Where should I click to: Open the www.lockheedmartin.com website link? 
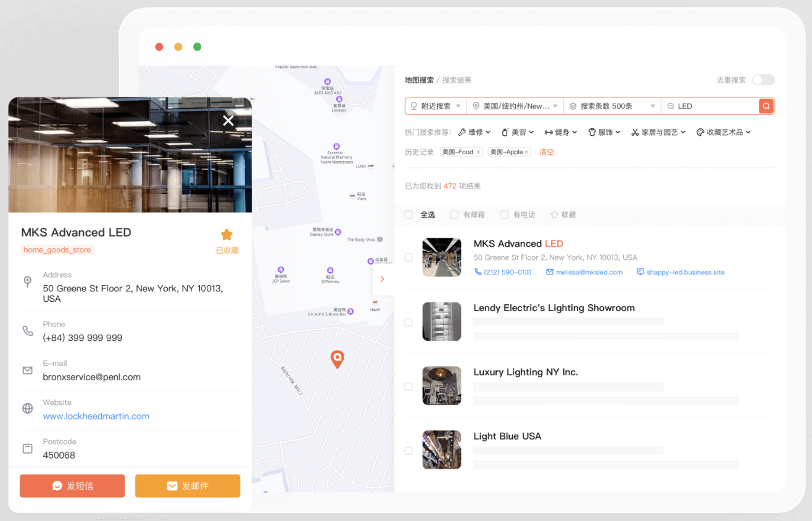pos(96,416)
